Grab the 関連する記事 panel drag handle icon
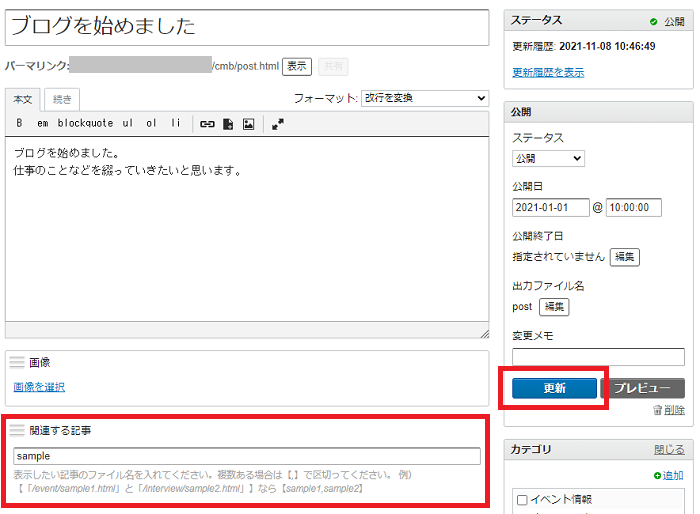 pos(17,430)
